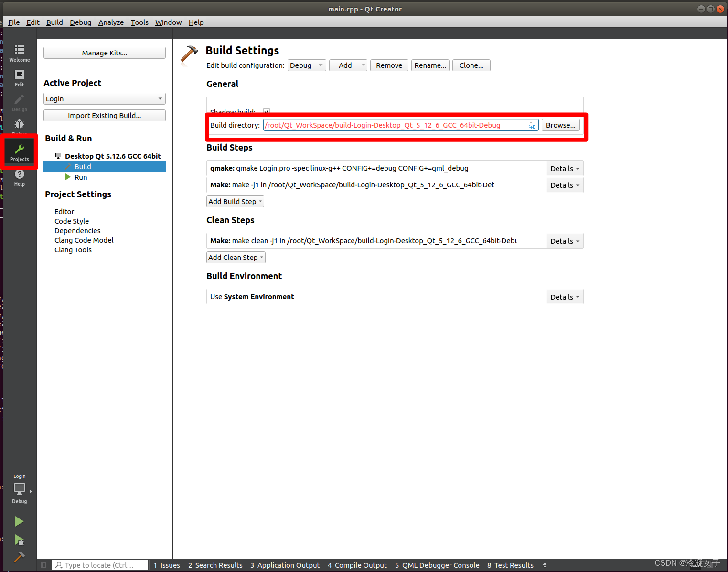The height and width of the screenshot is (572, 728).
Task: Open the Design mode
Action: (x=19, y=103)
